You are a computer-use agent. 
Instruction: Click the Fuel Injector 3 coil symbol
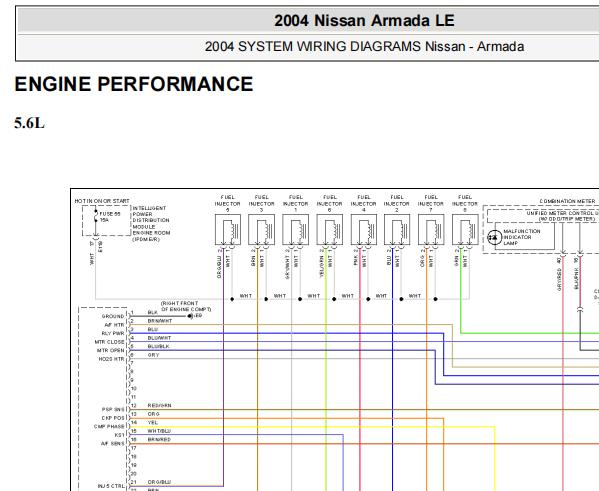coord(262,230)
